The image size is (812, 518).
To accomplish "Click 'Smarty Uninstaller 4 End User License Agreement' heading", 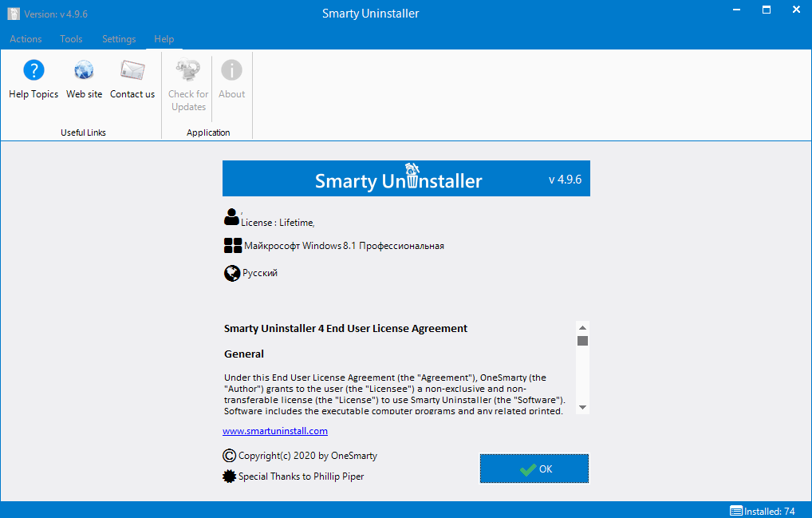I will (345, 328).
